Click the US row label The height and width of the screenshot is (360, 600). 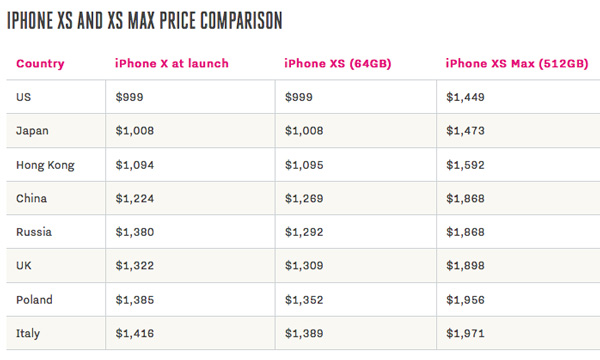(x=23, y=97)
